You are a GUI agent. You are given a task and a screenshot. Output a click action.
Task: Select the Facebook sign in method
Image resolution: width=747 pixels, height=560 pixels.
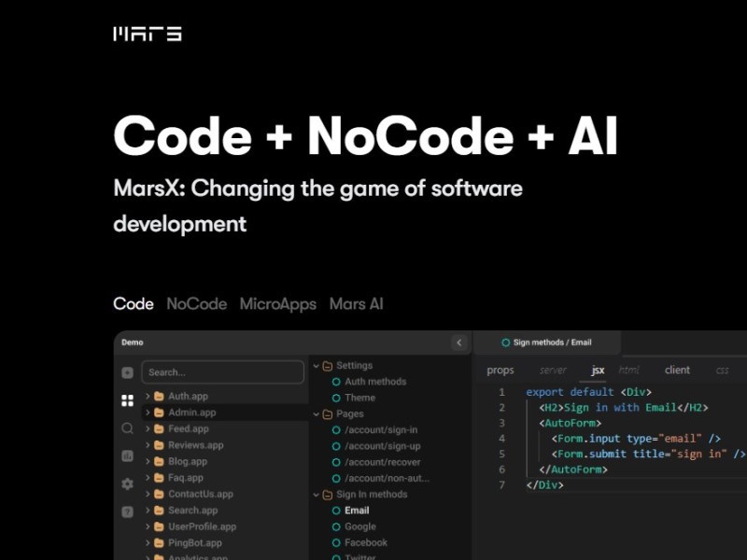366,543
